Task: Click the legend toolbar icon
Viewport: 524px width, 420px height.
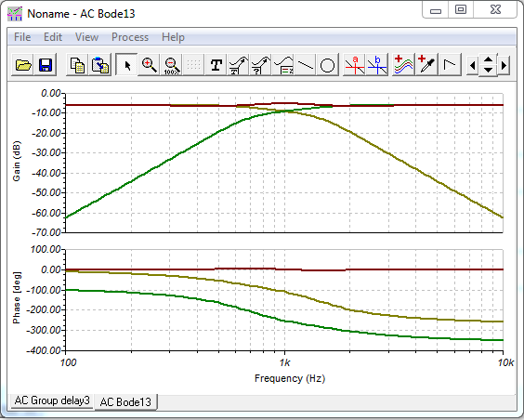Action: coord(283,64)
